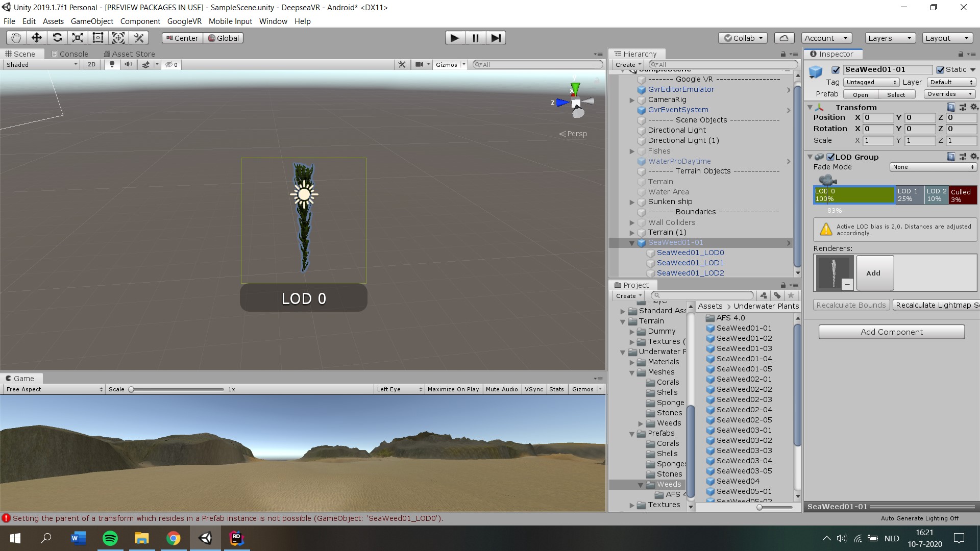
Task: Toggle pivot Center button
Action: 182,38
